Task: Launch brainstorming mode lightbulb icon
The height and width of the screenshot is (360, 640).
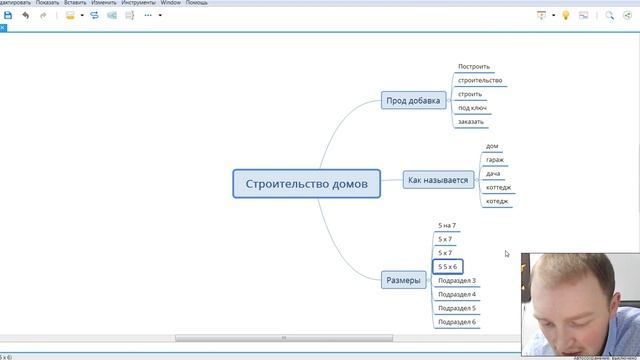Action: pos(566,16)
